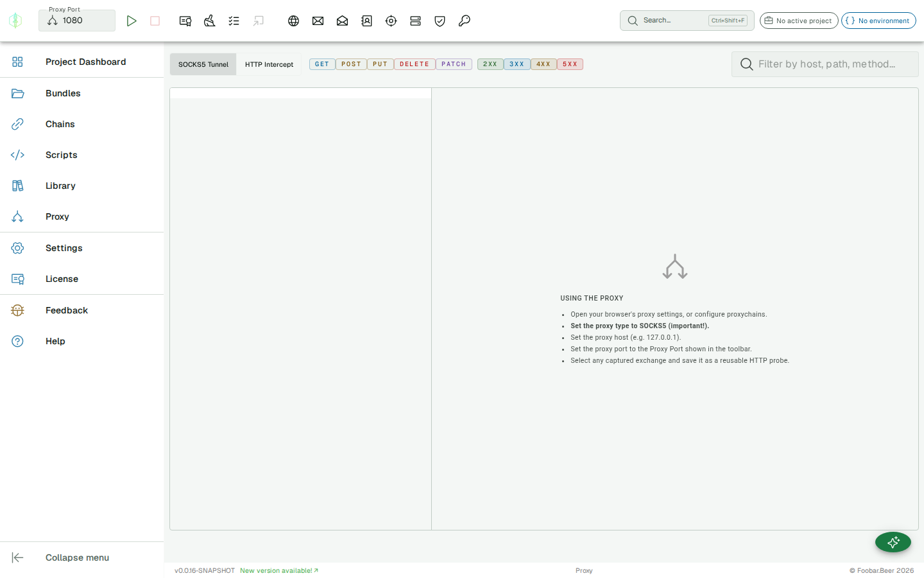Open Chains in the sidebar

pyautogui.click(x=81, y=124)
